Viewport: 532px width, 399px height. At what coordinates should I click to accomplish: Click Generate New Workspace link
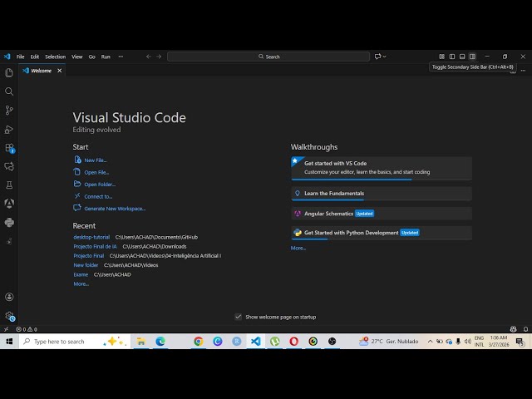(115, 209)
